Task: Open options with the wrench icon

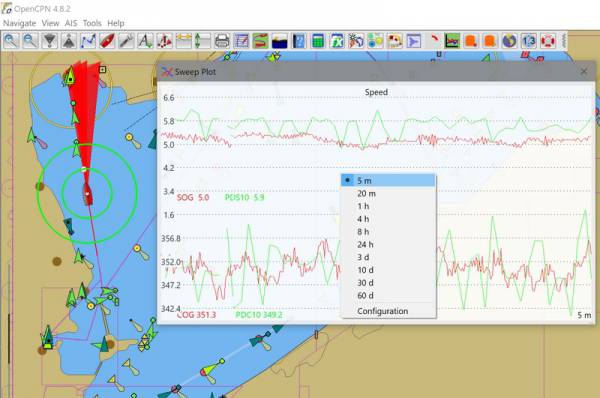Action: pyautogui.click(x=126, y=41)
